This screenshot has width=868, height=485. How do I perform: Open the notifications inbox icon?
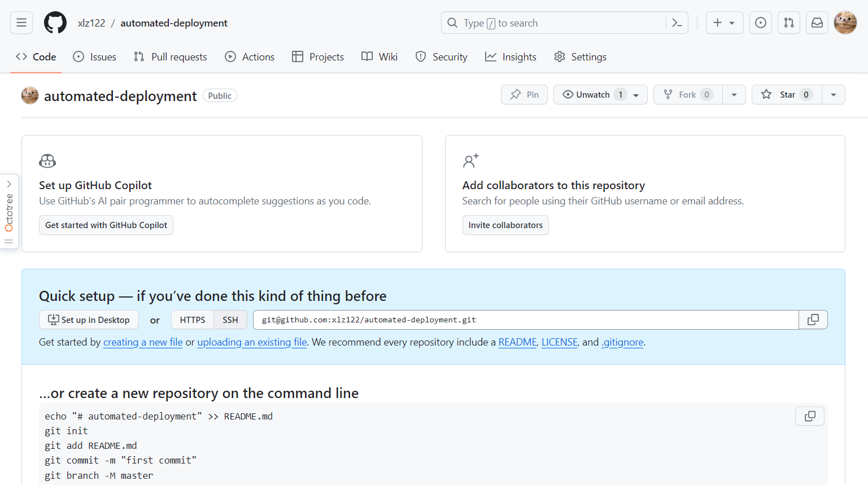click(817, 23)
